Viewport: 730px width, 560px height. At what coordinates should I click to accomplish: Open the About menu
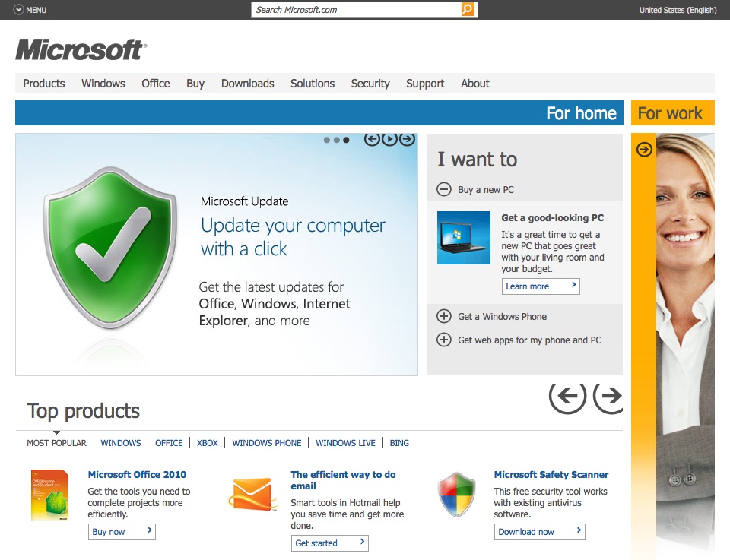[x=474, y=84]
